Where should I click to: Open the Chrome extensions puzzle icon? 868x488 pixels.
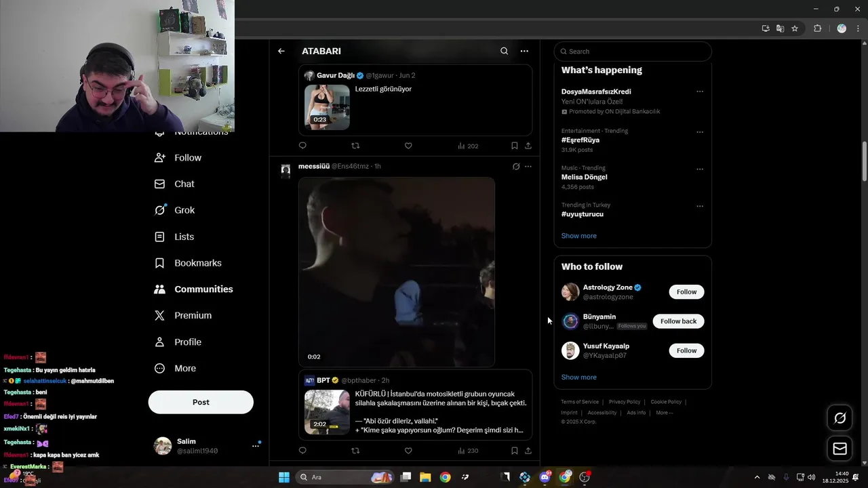(x=817, y=28)
